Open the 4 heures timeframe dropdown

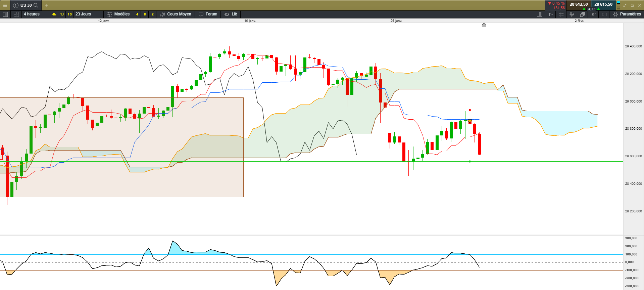point(32,14)
